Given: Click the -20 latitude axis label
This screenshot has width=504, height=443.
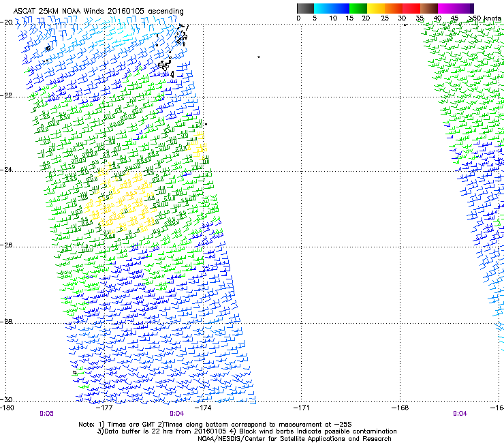Looking at the screenshot, I should click(6, 22).
